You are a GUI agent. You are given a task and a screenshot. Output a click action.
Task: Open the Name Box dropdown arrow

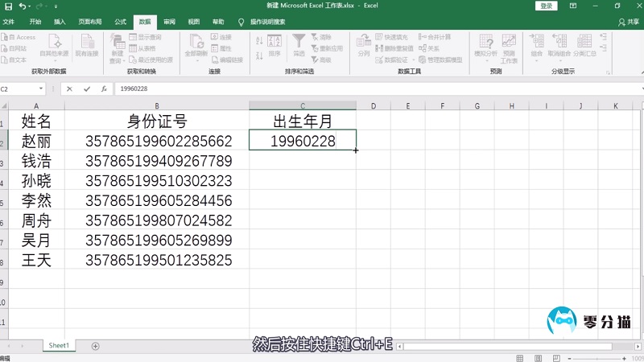pyautogui.click(x=52, y=89)
